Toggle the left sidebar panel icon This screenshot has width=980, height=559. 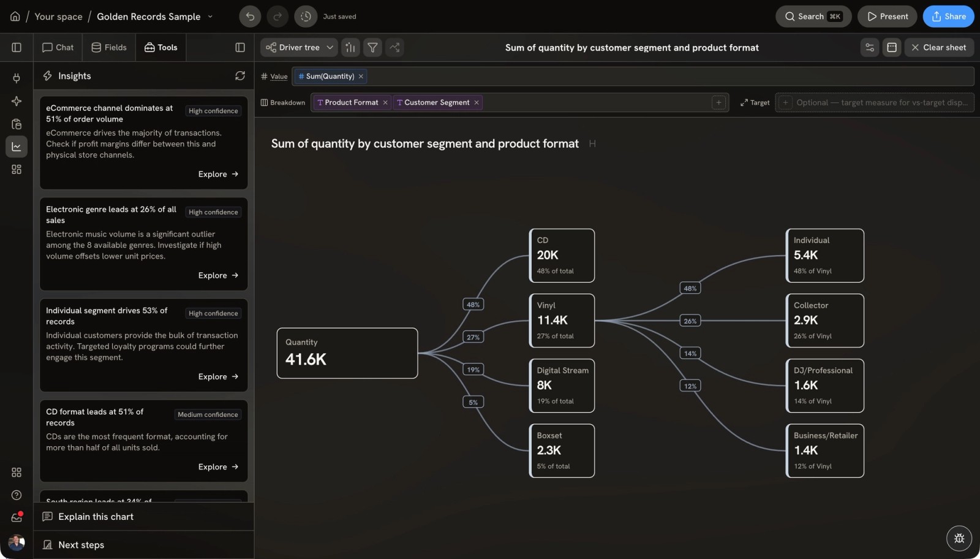coord(17,47)
